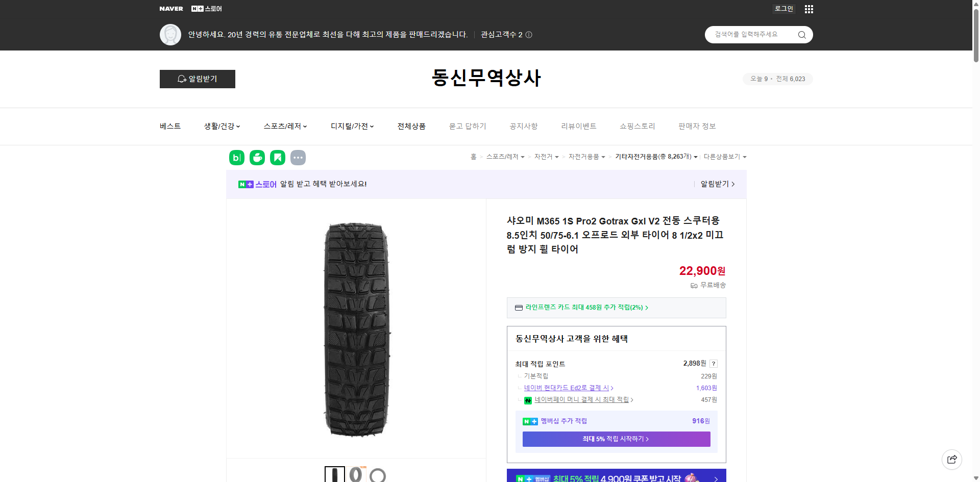Click the seller profile avatar image
This screenshot has width=980, height=482.
click(x=170, y=35)
